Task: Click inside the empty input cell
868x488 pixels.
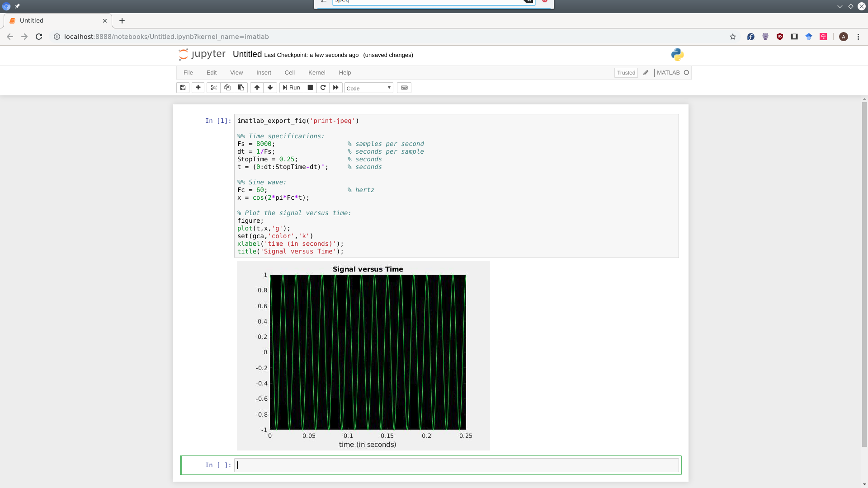Action: [452, 465]
